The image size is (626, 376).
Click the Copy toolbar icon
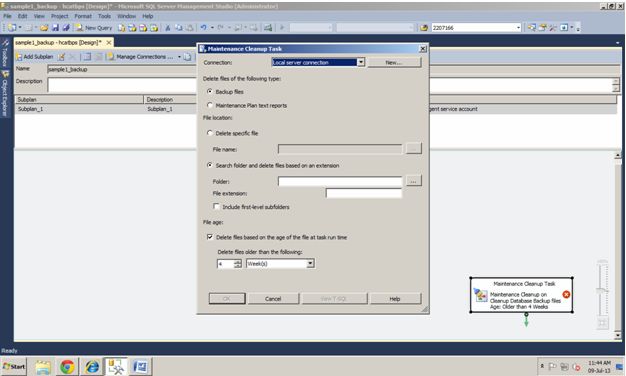pyautogui.click(x=178, y=28)
